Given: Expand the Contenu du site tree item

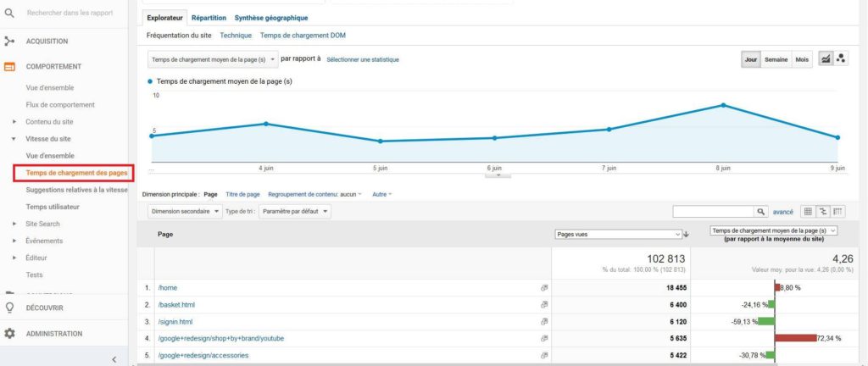Looking at the screenshot, I should [14, 122].
